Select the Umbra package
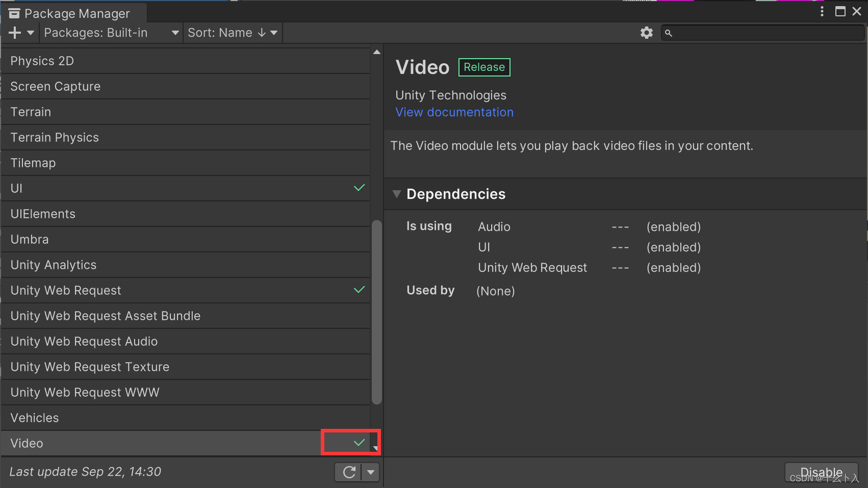 coord(186,239)
